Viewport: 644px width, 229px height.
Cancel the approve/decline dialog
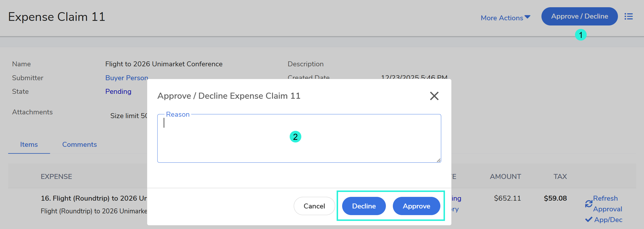[x=314, y=206]
